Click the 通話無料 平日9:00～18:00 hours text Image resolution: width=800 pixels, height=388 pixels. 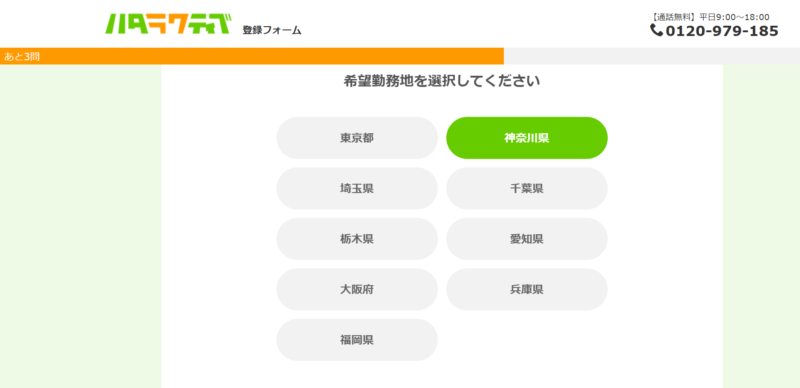(x=711, y=17)
